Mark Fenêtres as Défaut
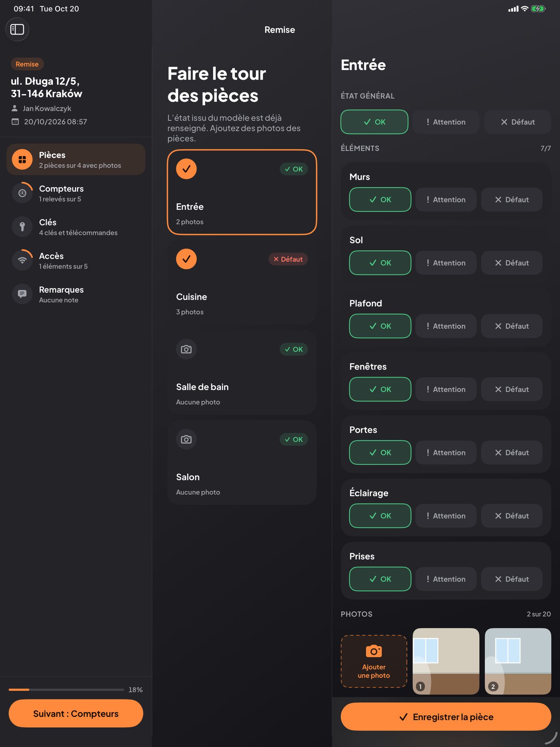 tap(512, 389)
